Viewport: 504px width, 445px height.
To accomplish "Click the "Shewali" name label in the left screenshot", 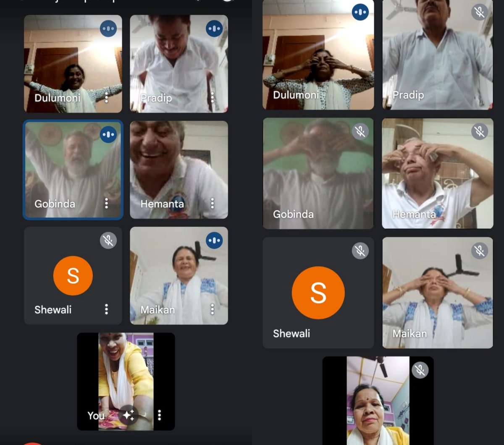I will tap(53, 309).
